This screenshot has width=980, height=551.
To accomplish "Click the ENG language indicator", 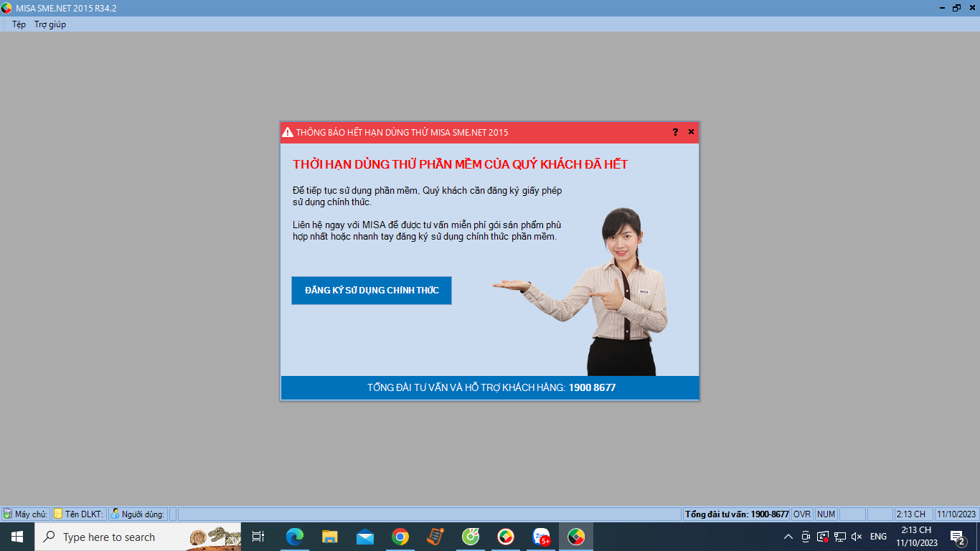I will [x=878, y=537].
